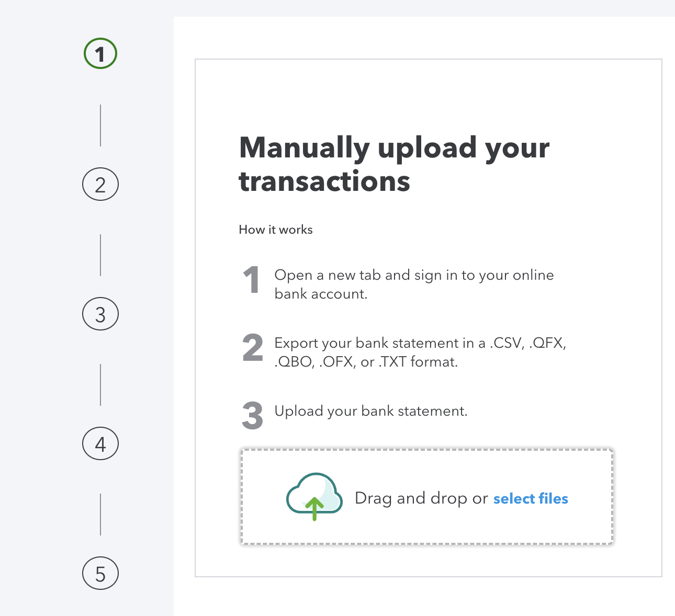Open step 4 in the wizard sidebar
675x616 pixels.
coord(100,443)
